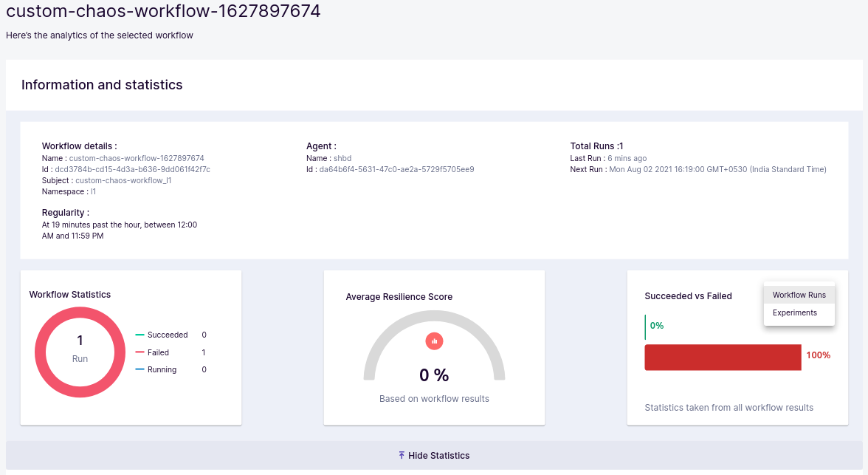Click the red 100% failed bar
The width and height of the screenshot is (868, 475).
coord(723,357)
